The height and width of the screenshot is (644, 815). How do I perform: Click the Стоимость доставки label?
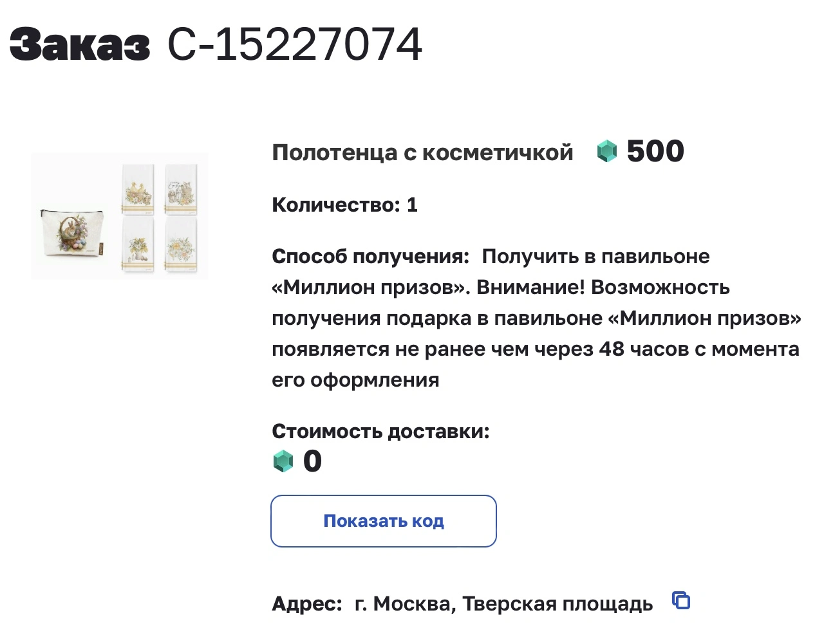380,431
